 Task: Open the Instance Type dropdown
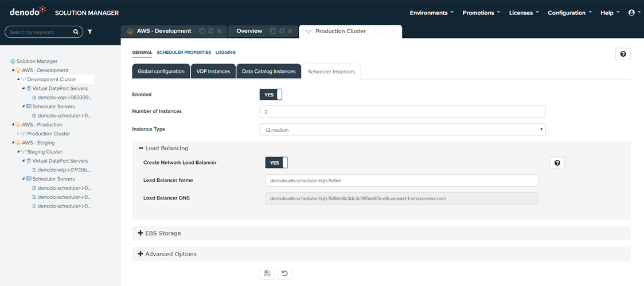pos(402,130)
